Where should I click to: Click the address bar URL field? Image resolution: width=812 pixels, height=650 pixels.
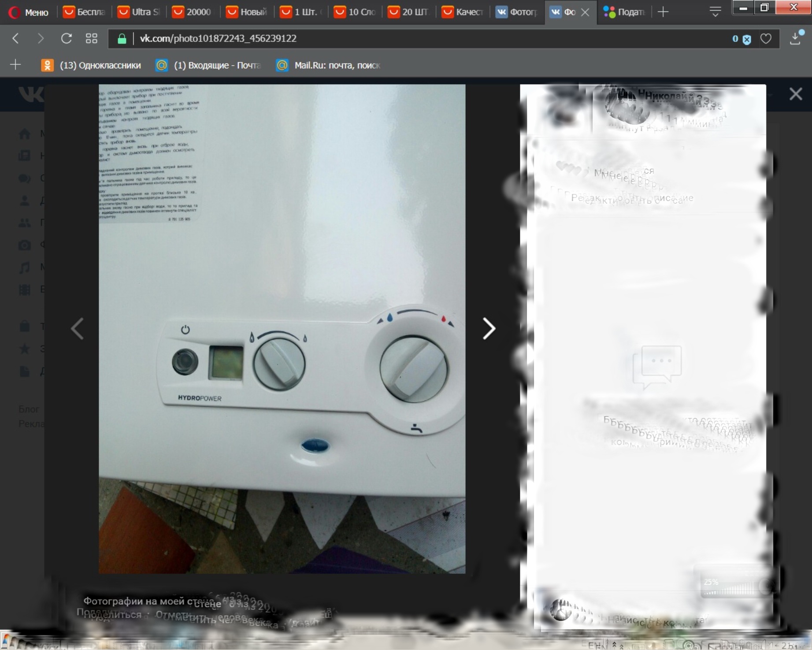pos(397,39)
